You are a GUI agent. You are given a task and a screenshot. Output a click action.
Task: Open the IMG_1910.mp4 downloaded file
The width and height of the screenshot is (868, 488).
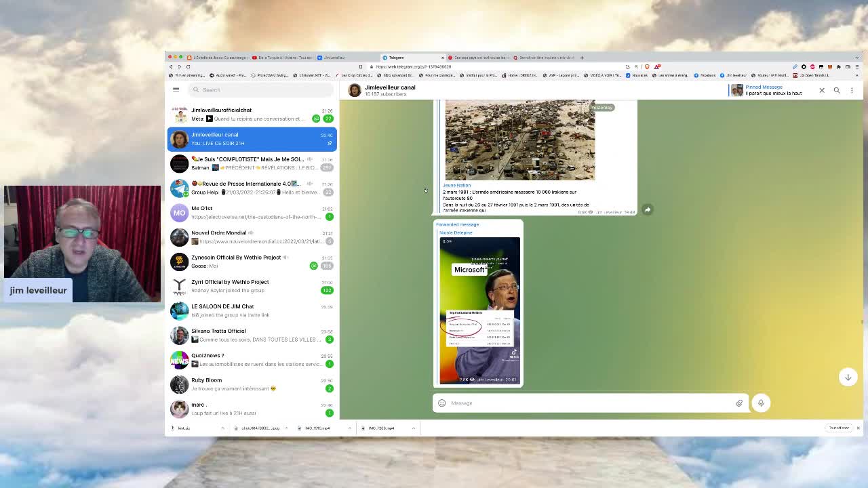click(x=317, y=428)
